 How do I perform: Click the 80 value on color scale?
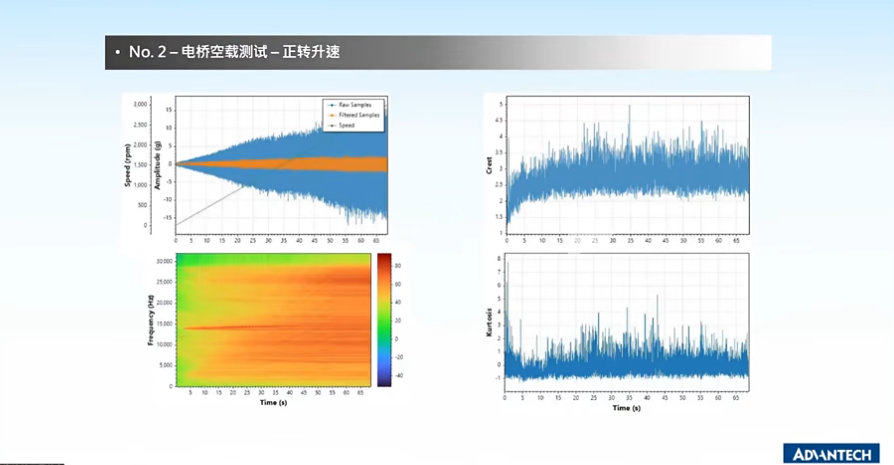[x=397, y=266]
